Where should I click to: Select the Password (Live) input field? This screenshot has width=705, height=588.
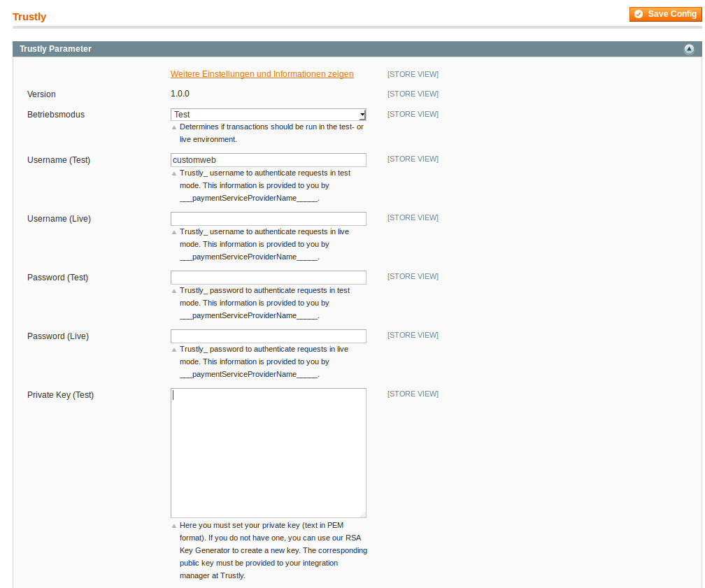[x=268, y=336]
